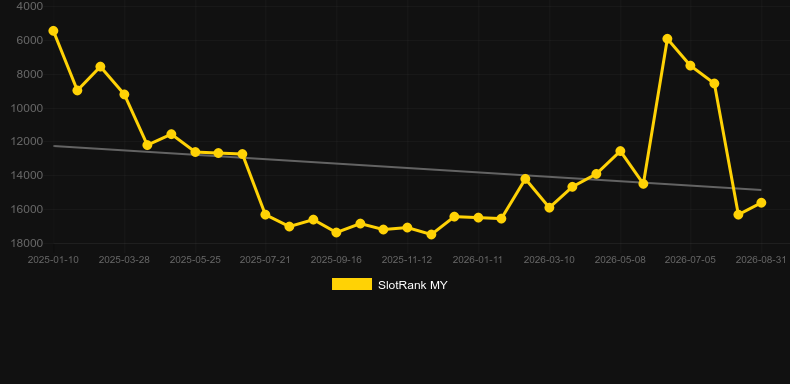Inspect the data point above 2026-07-05

click(690, 66)
